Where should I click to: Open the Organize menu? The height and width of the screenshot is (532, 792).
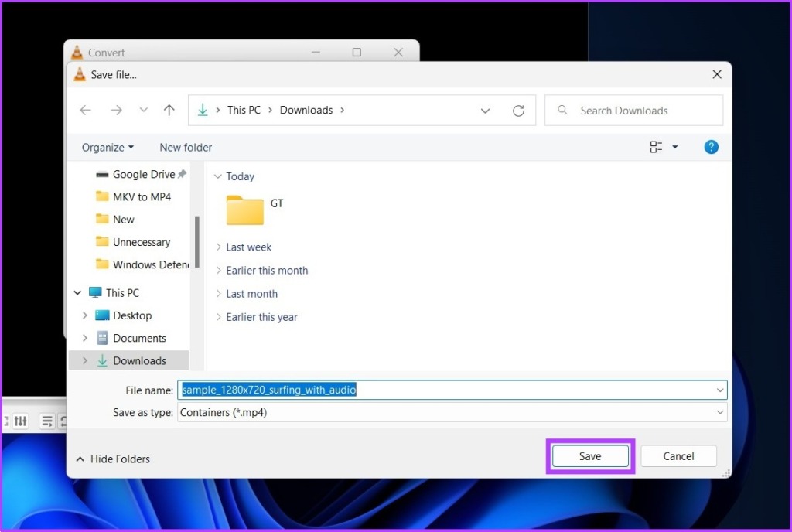click(x=108, y=148)
